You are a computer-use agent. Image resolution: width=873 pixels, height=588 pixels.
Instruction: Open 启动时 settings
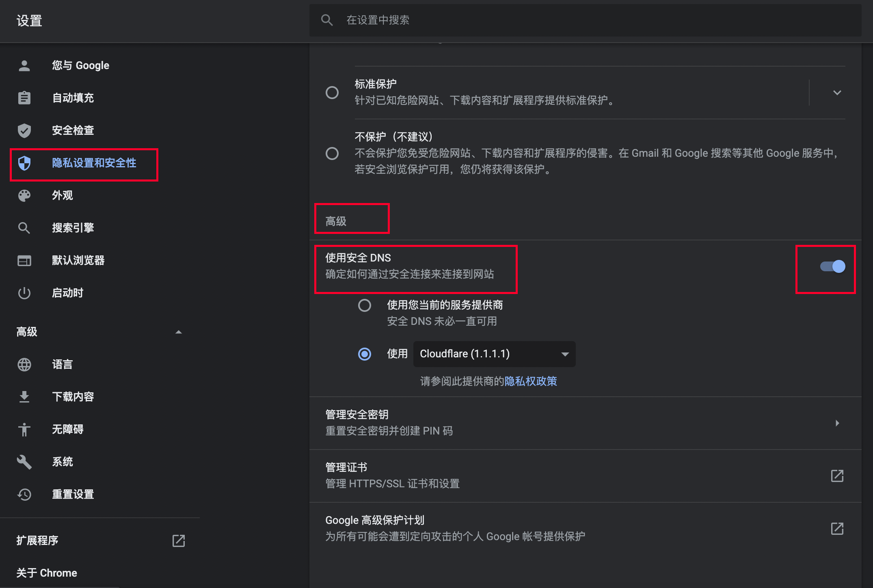coord(68,293)
